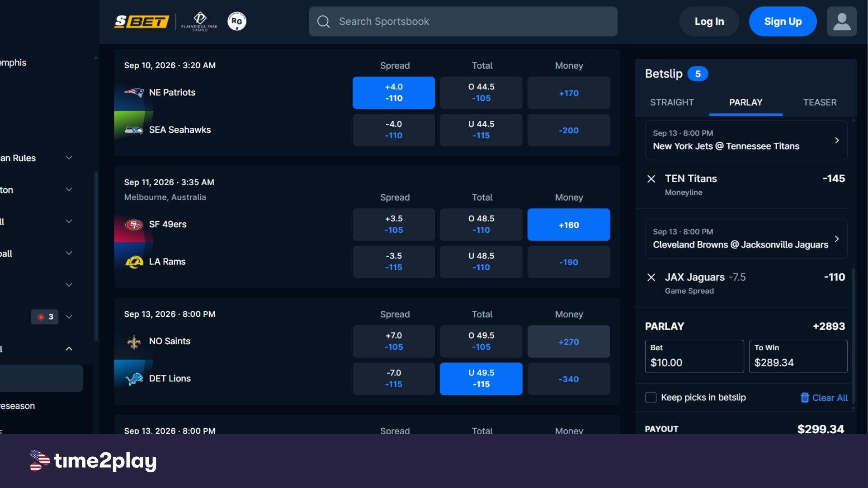The height and width of the screenshot is (488, 868).
Task: Select DET Lions -7.0 spread
Action: [393, 379]
